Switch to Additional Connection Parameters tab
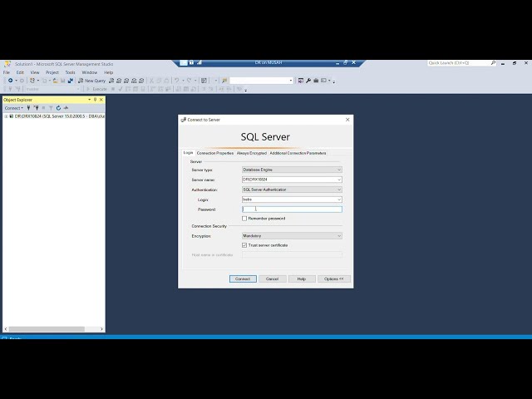 (x=298, y=153)
